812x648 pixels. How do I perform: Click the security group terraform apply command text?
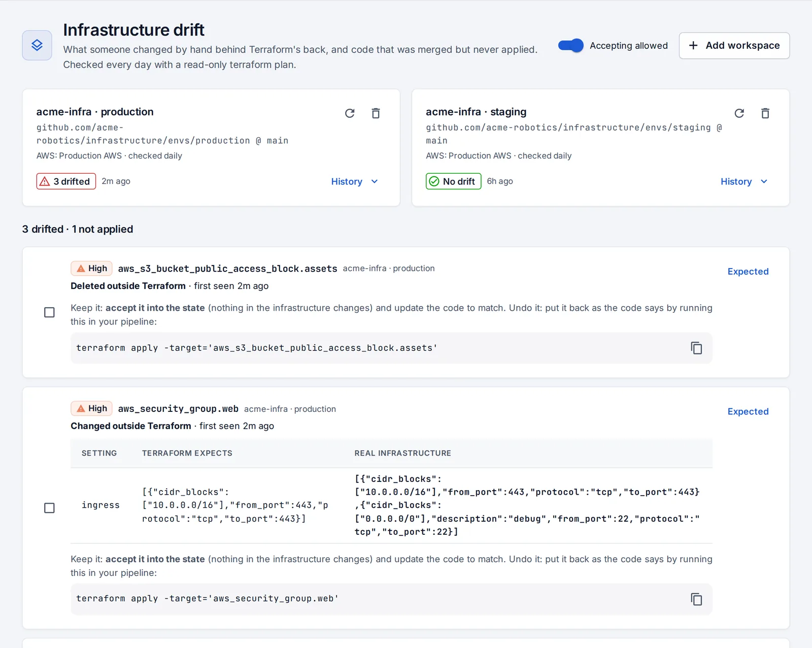point(207,599)
